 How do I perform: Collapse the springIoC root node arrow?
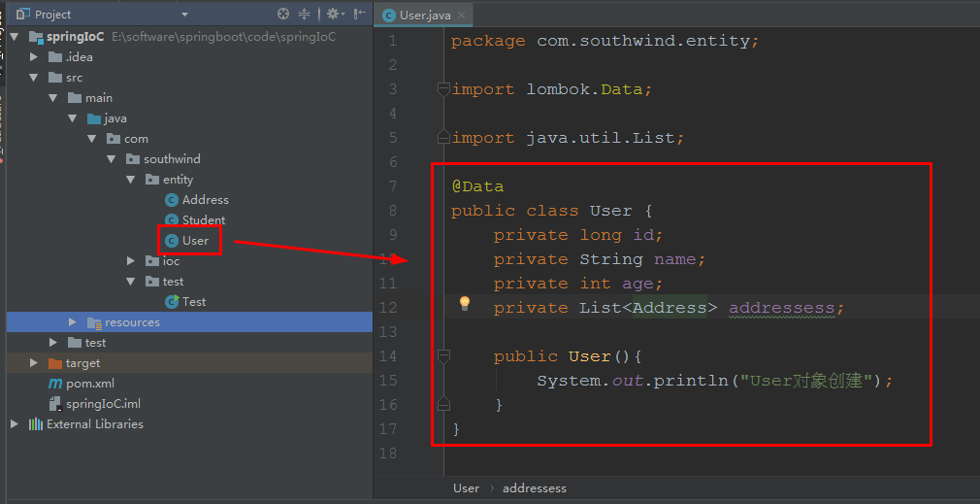pos(15,36)
